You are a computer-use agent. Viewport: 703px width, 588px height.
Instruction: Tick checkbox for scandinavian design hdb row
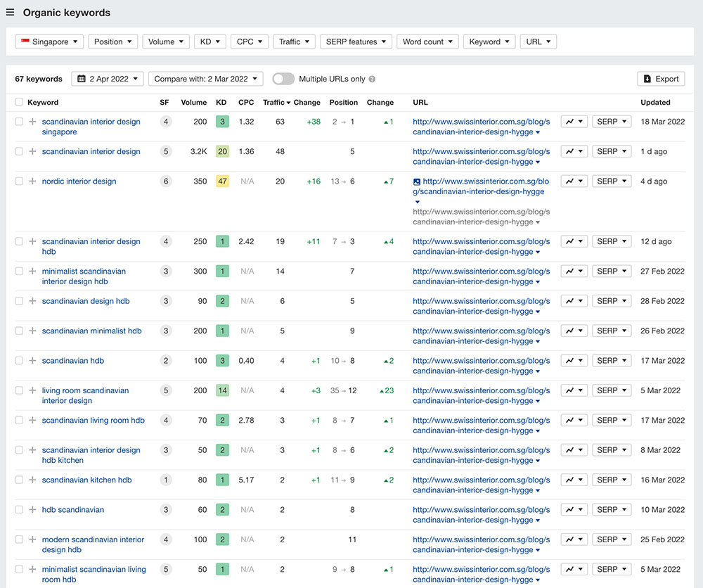coord(19,301)
